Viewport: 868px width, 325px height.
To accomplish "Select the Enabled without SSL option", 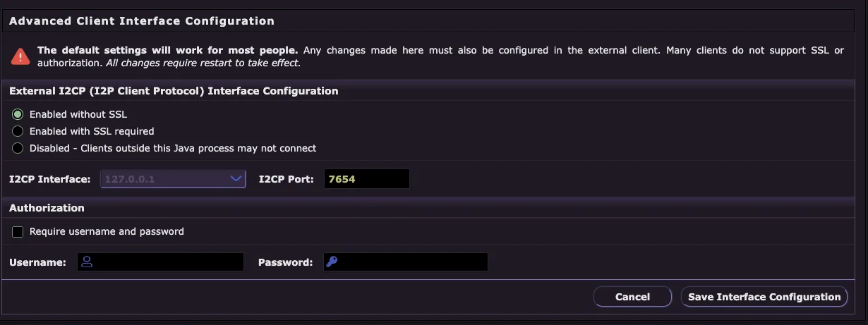I will (x=18, y=114).
